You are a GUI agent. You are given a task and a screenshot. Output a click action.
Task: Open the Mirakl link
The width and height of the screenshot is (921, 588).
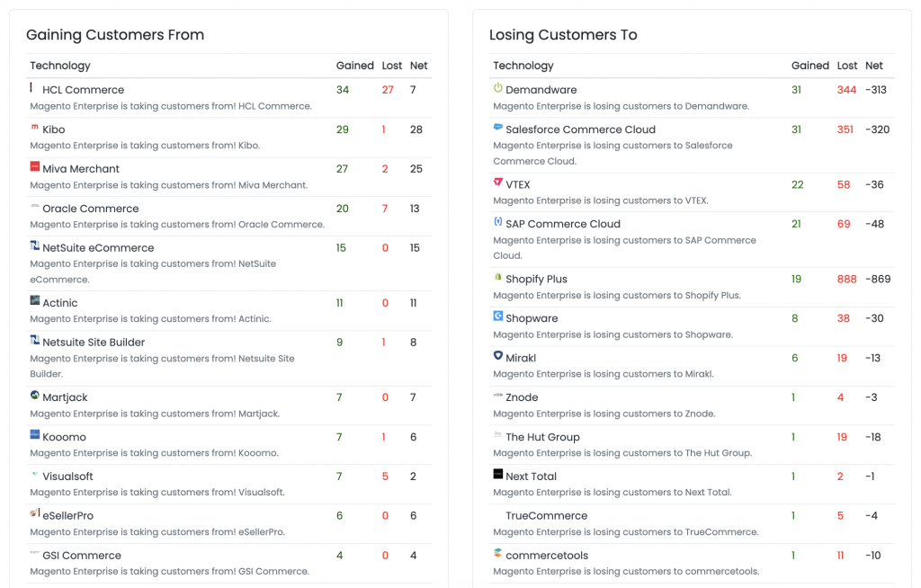coord(521,358)
